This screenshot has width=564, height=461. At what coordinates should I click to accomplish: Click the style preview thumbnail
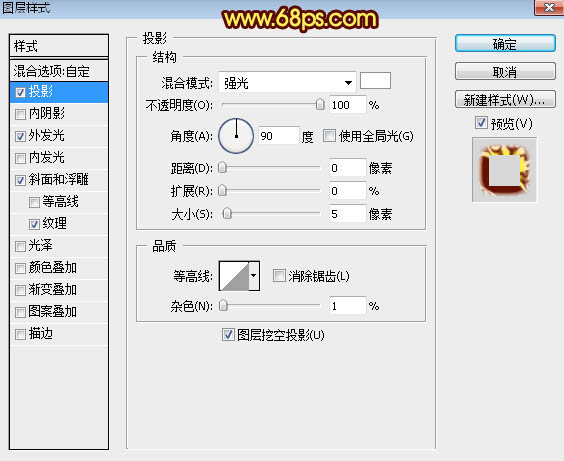[x=504, y=169]
